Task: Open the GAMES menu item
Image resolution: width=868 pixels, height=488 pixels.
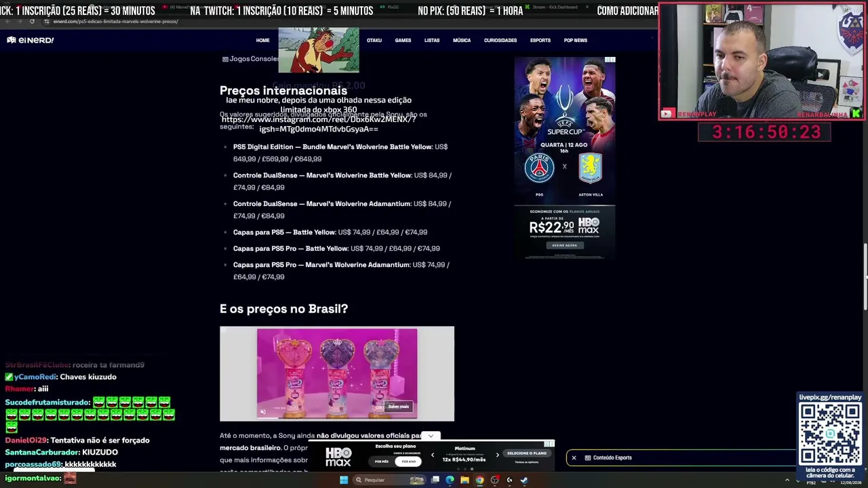Action: coord(403,40)
